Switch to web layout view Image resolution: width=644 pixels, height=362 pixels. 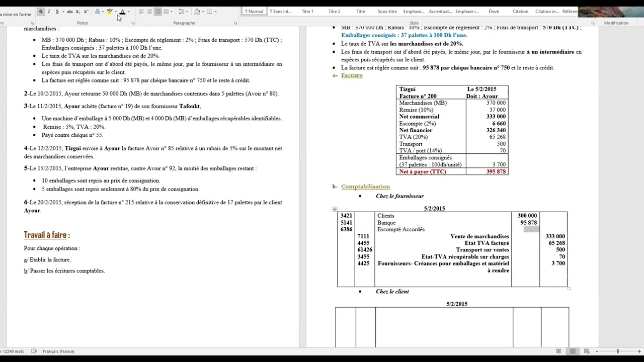pyautogui.click(x=587, y=351)
